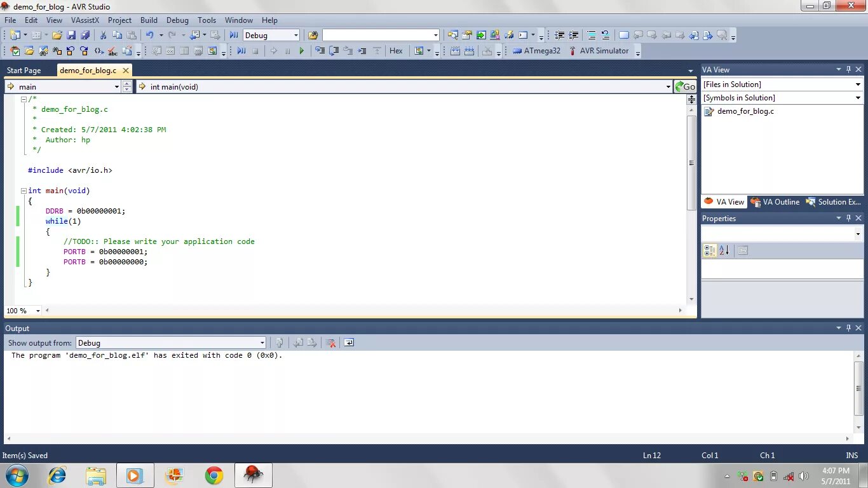Switch to the Start Page tab
The height and width of the screenshot is (488, 868).
[24, 71]
